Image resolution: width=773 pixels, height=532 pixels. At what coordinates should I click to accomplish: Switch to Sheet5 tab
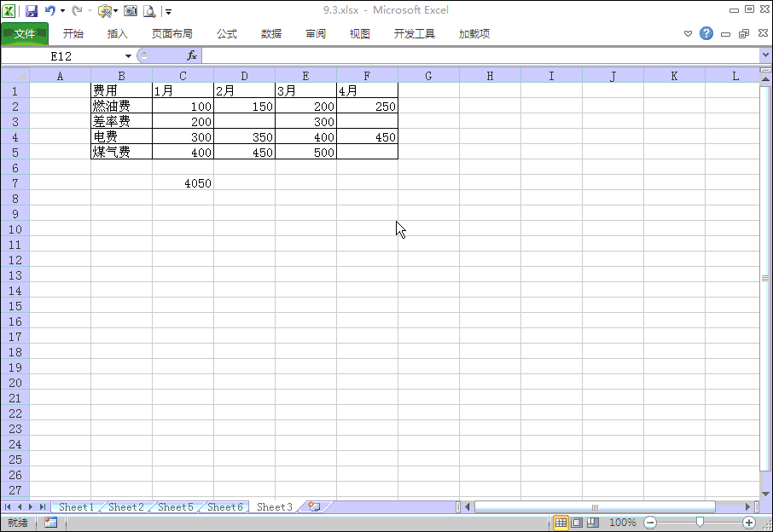[x=176, y=507]
